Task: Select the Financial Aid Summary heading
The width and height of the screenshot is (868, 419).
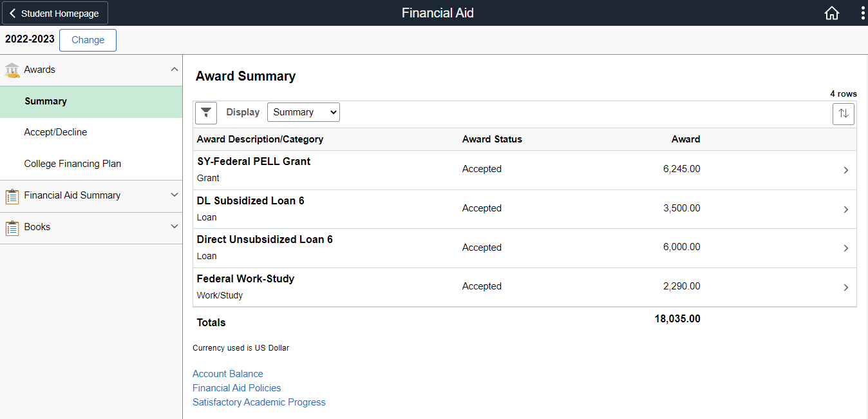Action: click(x=72, y=195)
